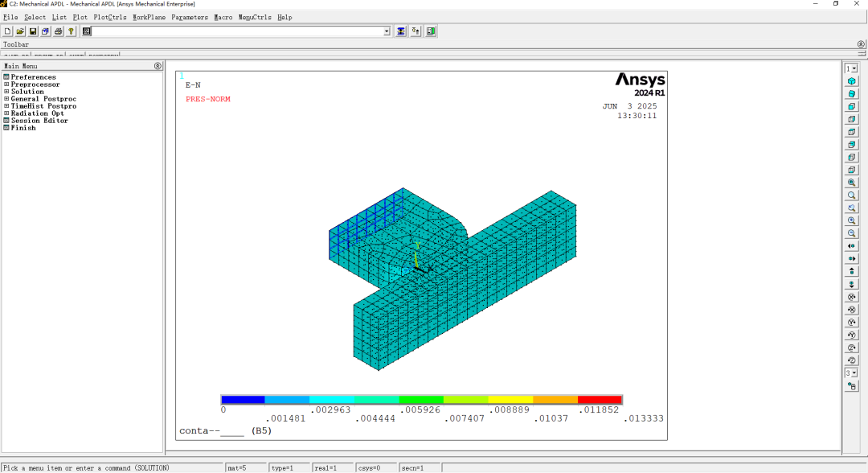This screenshot has width=868, height=473.
Task: Expand the General Postproc tree node
Action: tap(6, 99)
